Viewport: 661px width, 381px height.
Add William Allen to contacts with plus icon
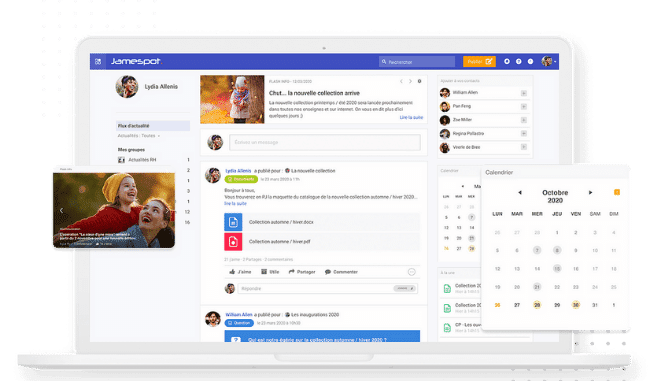524,93
